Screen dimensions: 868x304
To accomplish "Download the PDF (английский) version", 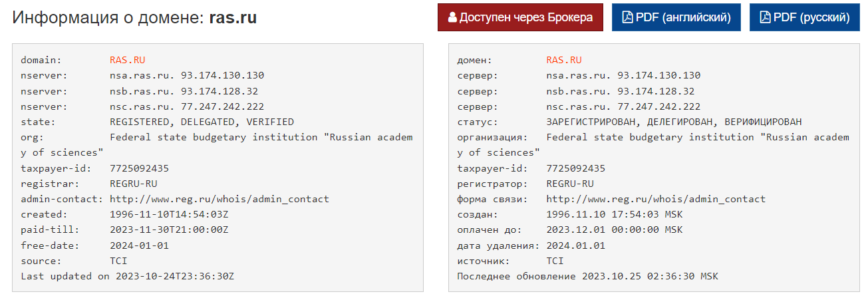I will (x=676, y=17).
